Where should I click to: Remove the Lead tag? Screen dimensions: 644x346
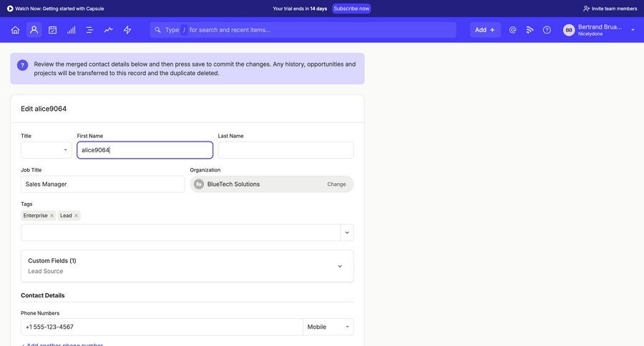(76, 216)
